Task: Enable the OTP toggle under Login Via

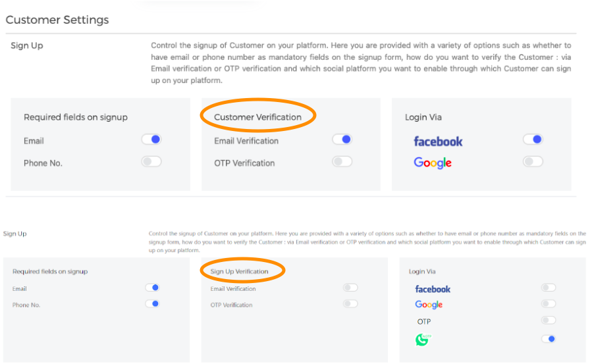Action: pos(548,321)
